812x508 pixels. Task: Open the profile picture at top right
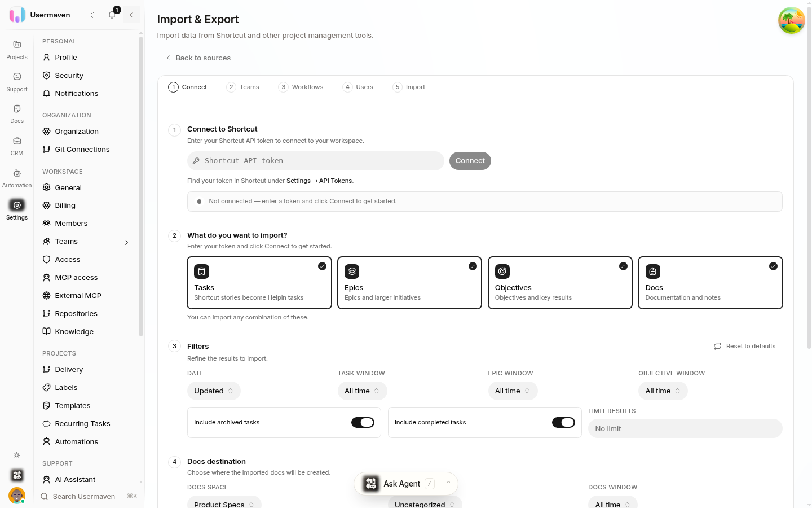(x=791, y=20)
